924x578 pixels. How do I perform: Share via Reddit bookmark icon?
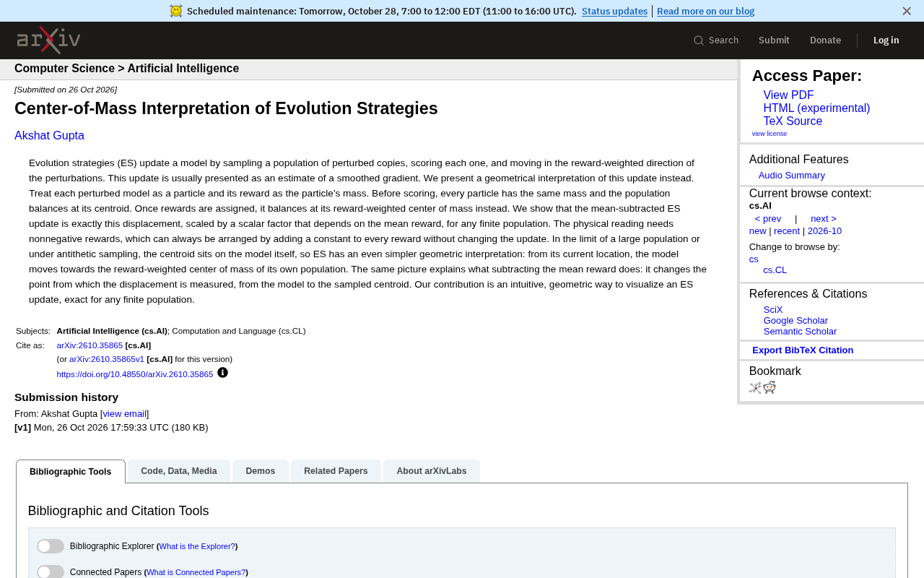tap(770, 387)
